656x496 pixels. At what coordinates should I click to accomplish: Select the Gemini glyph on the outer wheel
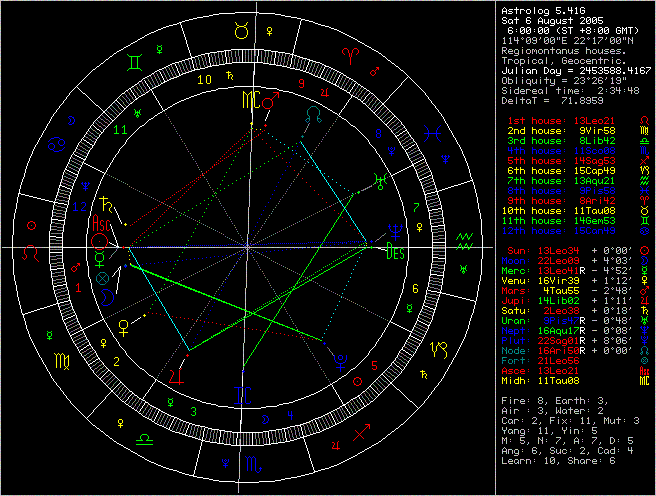pos(135,62)
